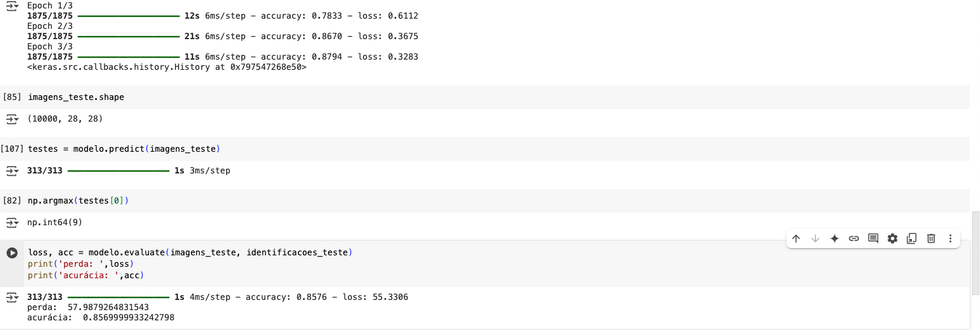
Task: Open more cell actions menu
Action: 950,238
